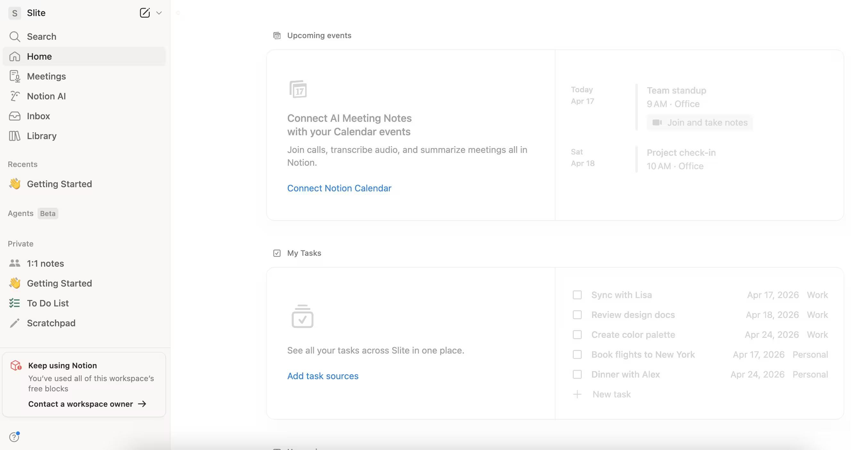Viewport: 868px width, 450px height.
Task: Open Notion AI from sidebar
Action: click(84, 96)
